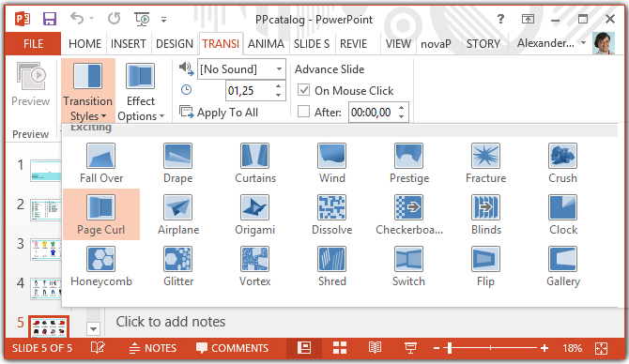This screenshot has height=364, width=629.
Task: Open Reading View from status bar
Action: [375, 347]
